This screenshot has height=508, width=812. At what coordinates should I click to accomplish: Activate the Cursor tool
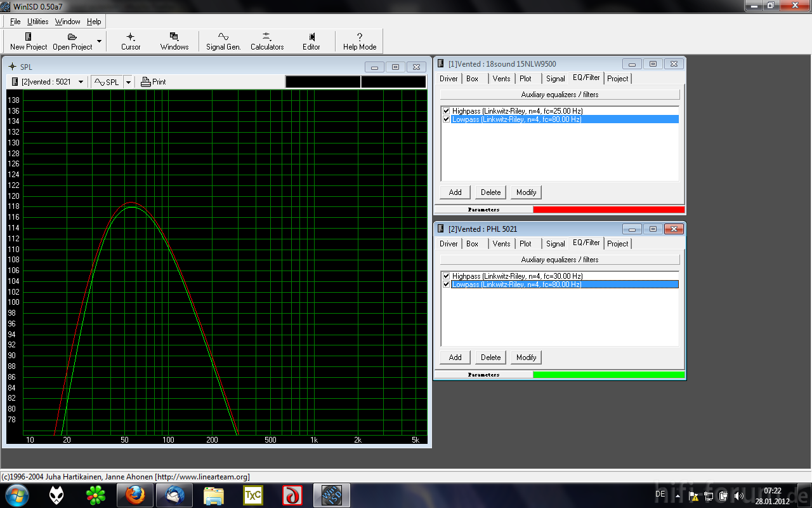point(131,41)
